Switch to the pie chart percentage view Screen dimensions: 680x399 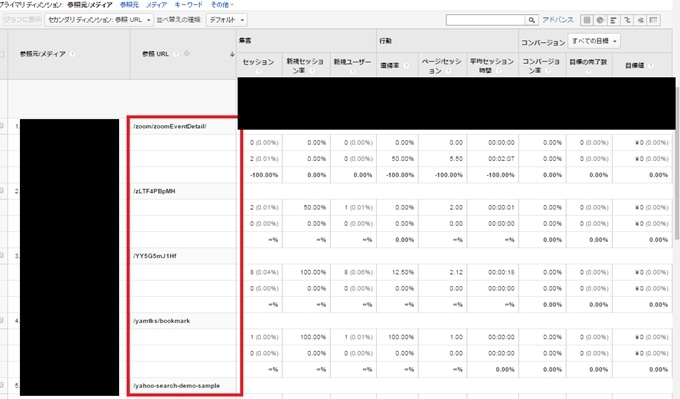tap(600, 20)
